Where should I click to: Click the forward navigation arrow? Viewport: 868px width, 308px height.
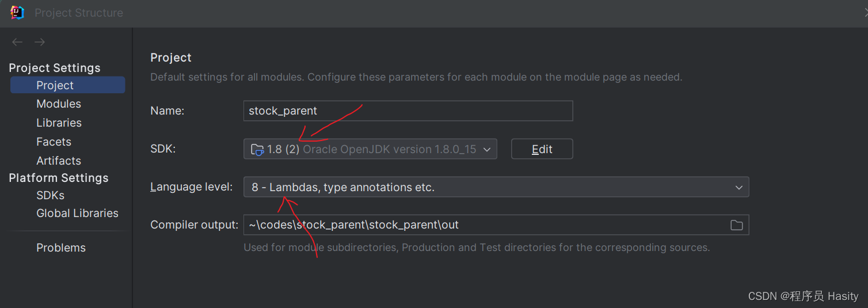click(x=39, y=42)
